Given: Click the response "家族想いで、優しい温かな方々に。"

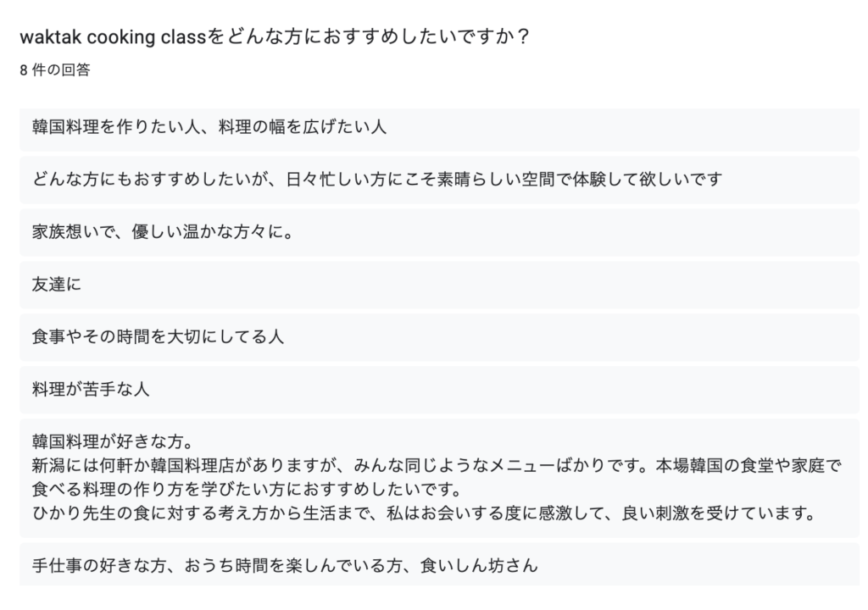Looking at the screenshot, I should tap(440, 232).
